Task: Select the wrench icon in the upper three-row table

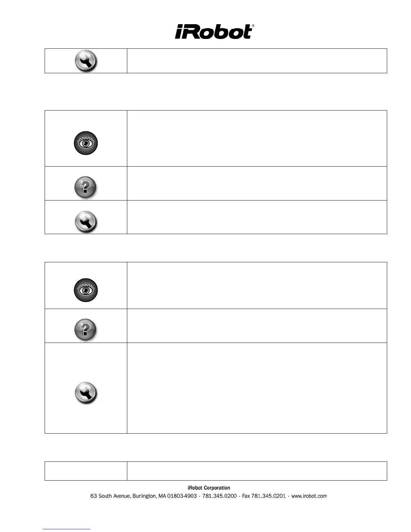Action: point(86,222)
